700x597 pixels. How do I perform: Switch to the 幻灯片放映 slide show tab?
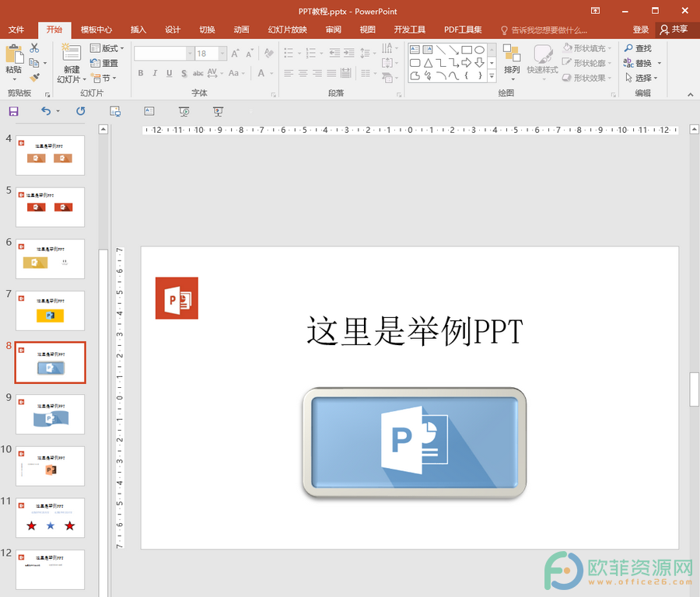pyautogui.click(x=287, y=30)
